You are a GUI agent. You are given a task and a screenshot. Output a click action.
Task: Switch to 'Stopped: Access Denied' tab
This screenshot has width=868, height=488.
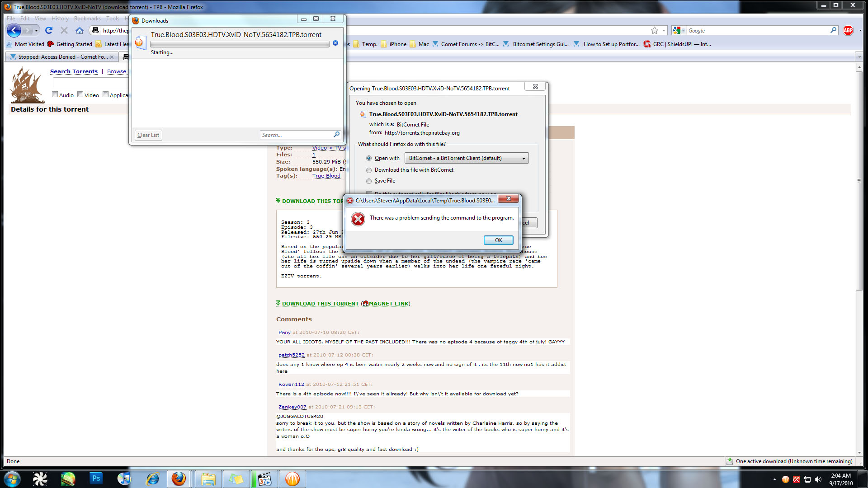62,57
